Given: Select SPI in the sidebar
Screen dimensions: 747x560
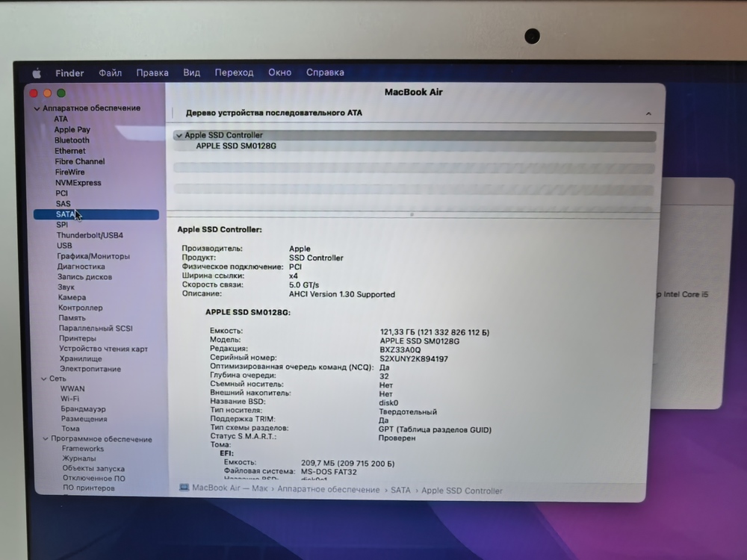Looking at the screenshot, I should (x=62, y=225).
